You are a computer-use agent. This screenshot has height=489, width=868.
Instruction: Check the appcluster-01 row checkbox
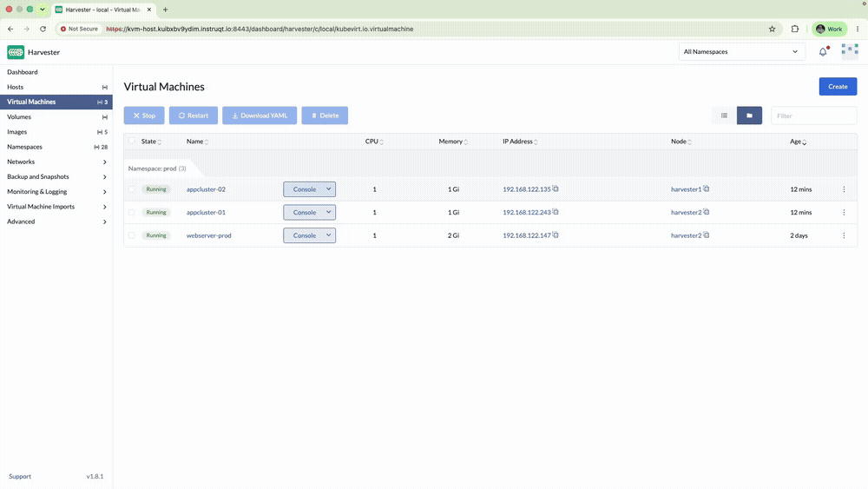131,213
